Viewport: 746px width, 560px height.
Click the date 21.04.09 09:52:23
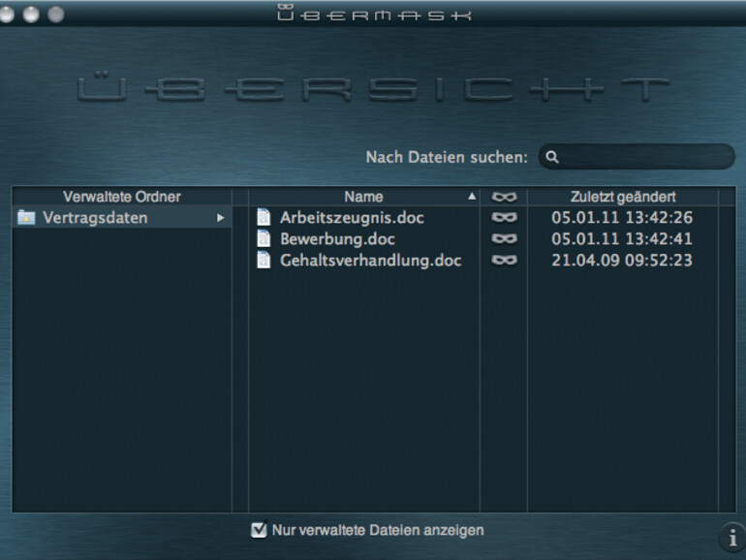pyautogui.click(x=622, y=261)
